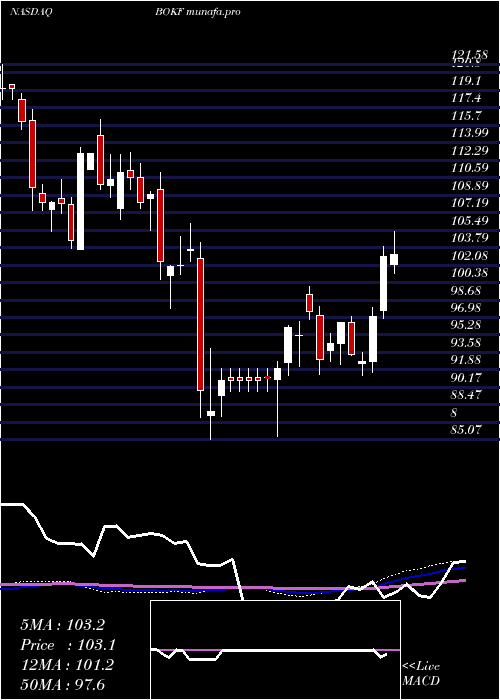Viewport: 500px width, 700px height.
Task: Click the MACD inset chart panel
Action: coord(275,650)
